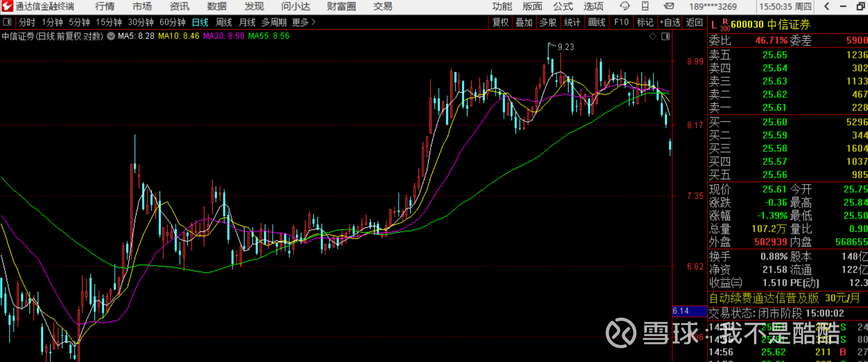The height and width of the screenshot is (362, 868).
Task: Open the 功能 menu
Action: (502, 6)
